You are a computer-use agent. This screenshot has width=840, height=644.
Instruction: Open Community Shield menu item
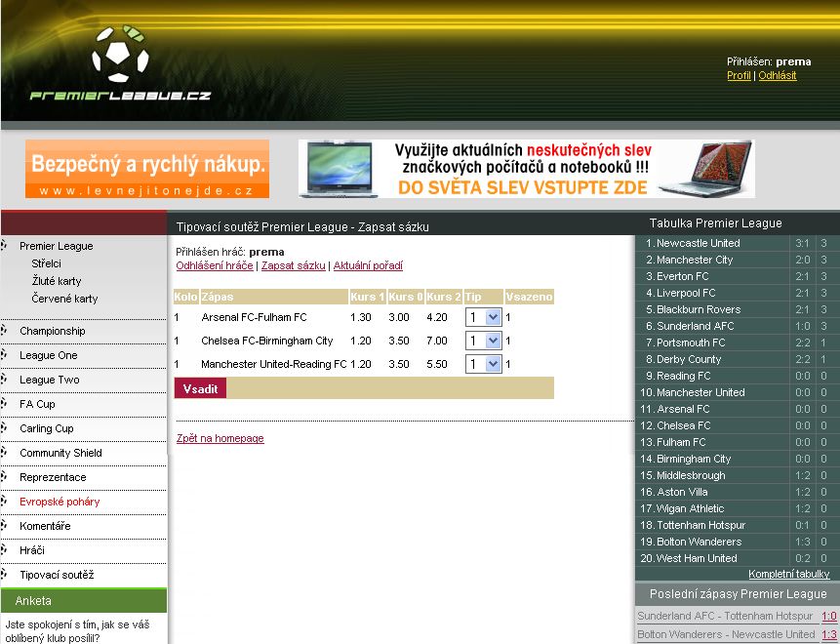point(60,453)
